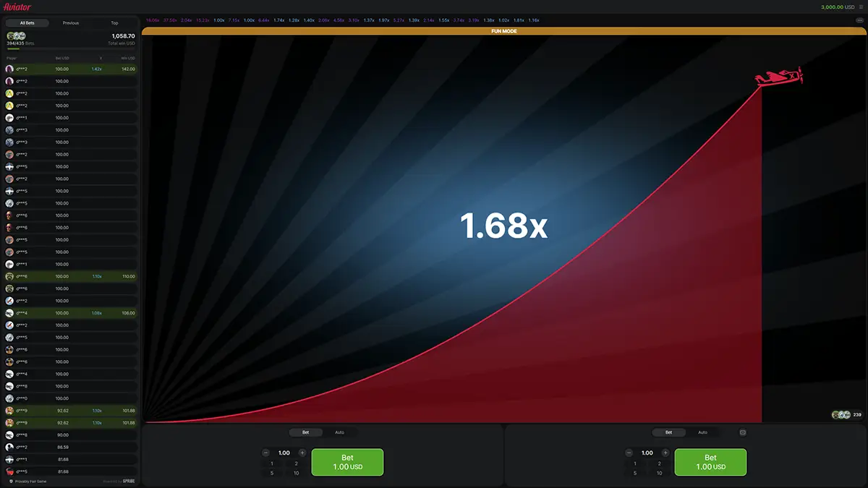Viewport: 868px width, 488px height.
Task: Choose quick amount 10 in left panel
Action: (x=297, y=473)
